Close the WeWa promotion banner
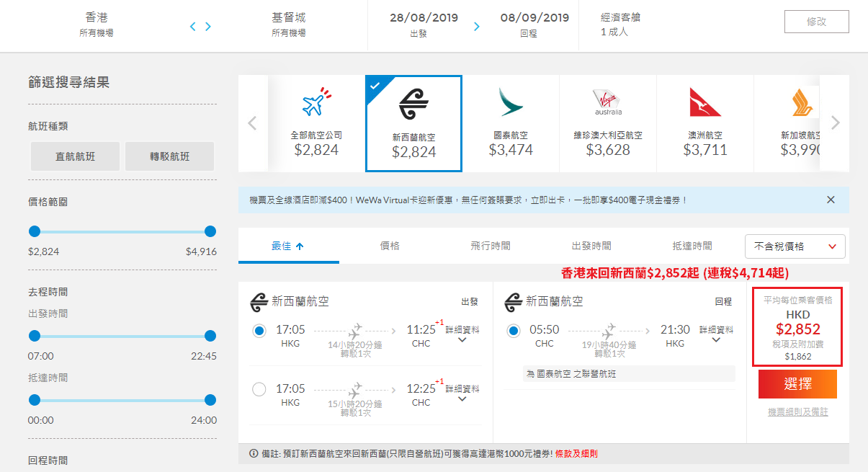Image resolution: width=868 pixels, height=472 pixels. coord(831,200)
